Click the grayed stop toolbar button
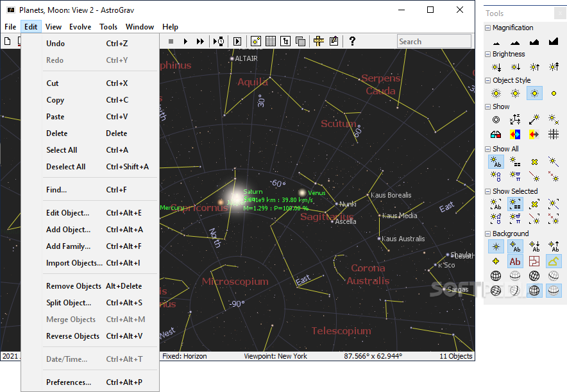This screenshot has height=392, width=567. click(171, 41)
